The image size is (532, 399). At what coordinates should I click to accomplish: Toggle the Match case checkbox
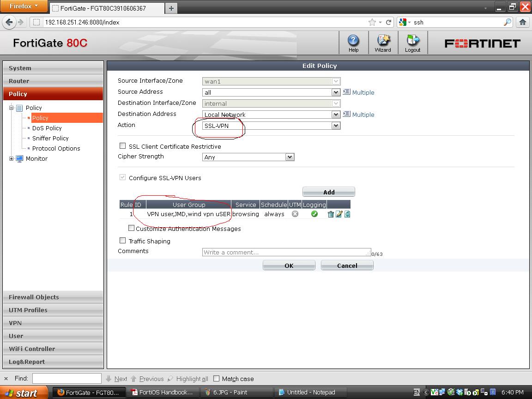216,378
